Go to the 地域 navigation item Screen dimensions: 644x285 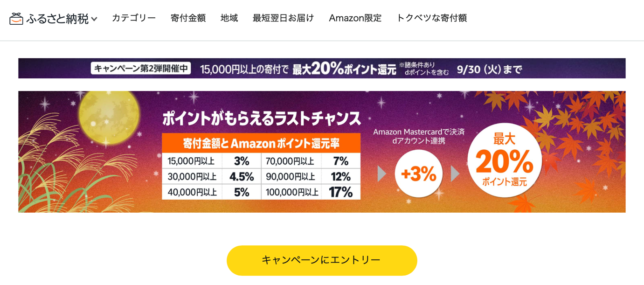229,18
